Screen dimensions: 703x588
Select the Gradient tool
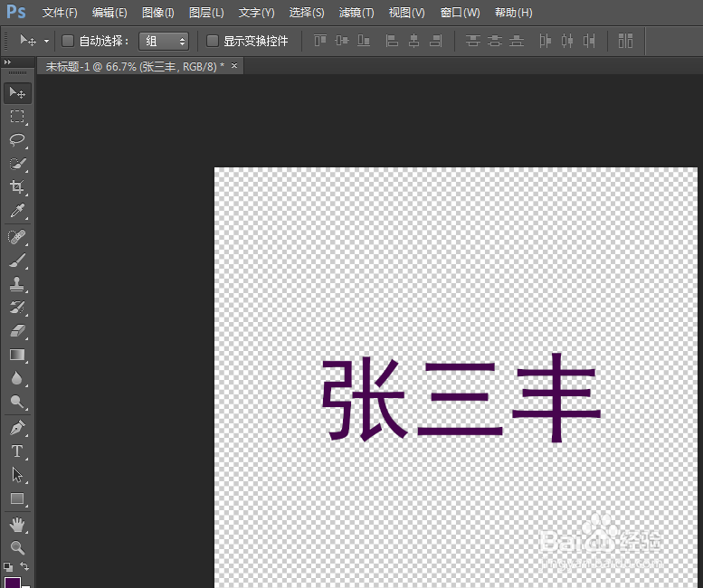(17, 355)
